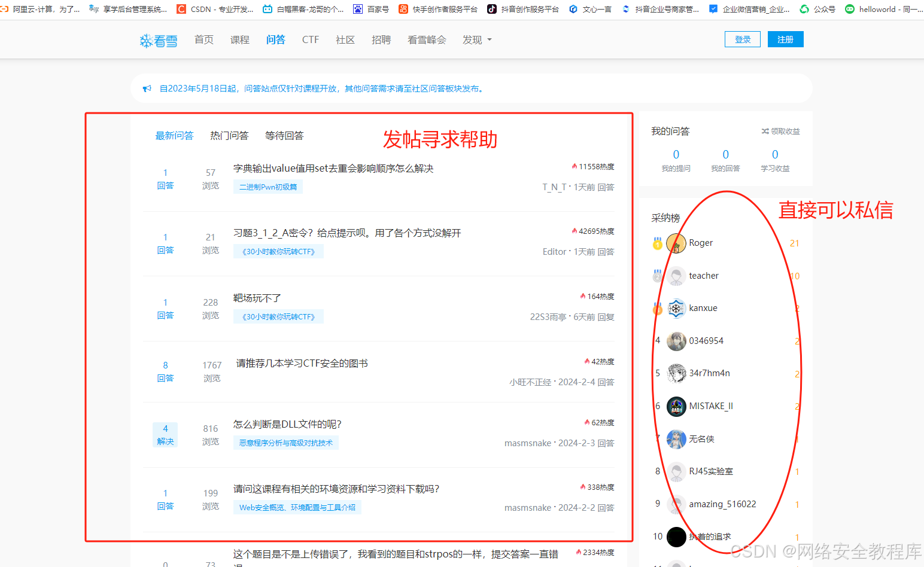The width and height of the screenshot is (924, 567).
Task: Open Roger's avatar
Action: click(x=676, y=243)
